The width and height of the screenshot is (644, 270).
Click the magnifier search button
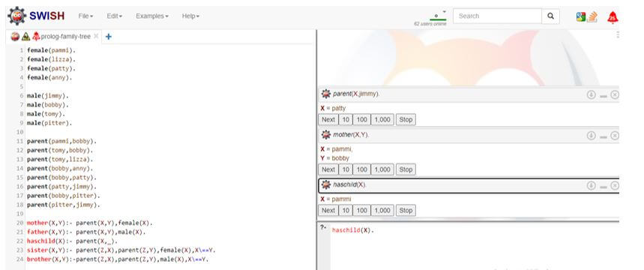(x=551, y=16)
